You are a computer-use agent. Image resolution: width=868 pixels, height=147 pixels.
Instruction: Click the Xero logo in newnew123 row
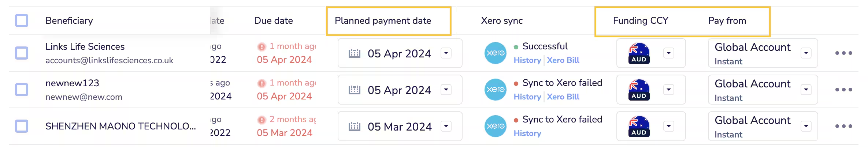click(x=495, y=90)
